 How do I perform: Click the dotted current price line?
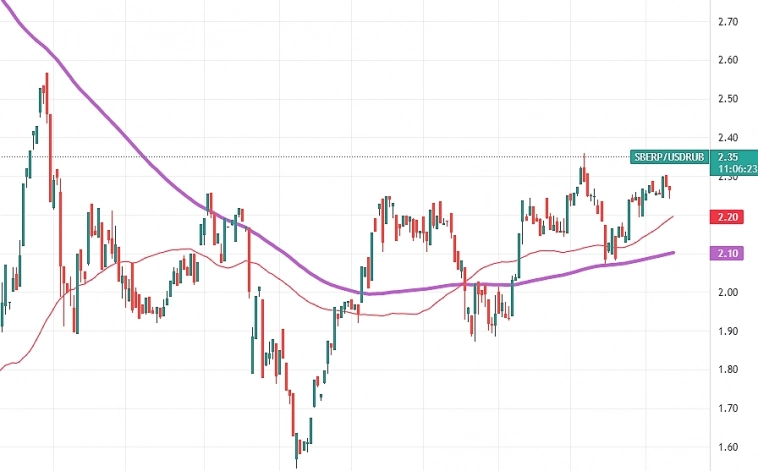(300, 156)
